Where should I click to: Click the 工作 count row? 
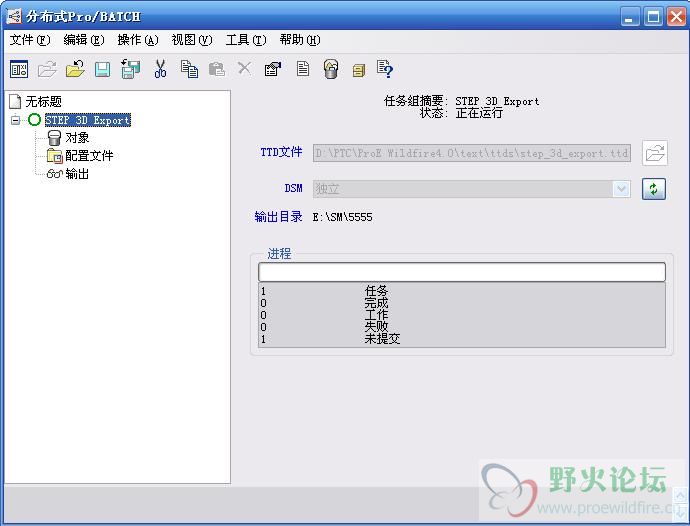pyautogui.click(x=462, y=315)
